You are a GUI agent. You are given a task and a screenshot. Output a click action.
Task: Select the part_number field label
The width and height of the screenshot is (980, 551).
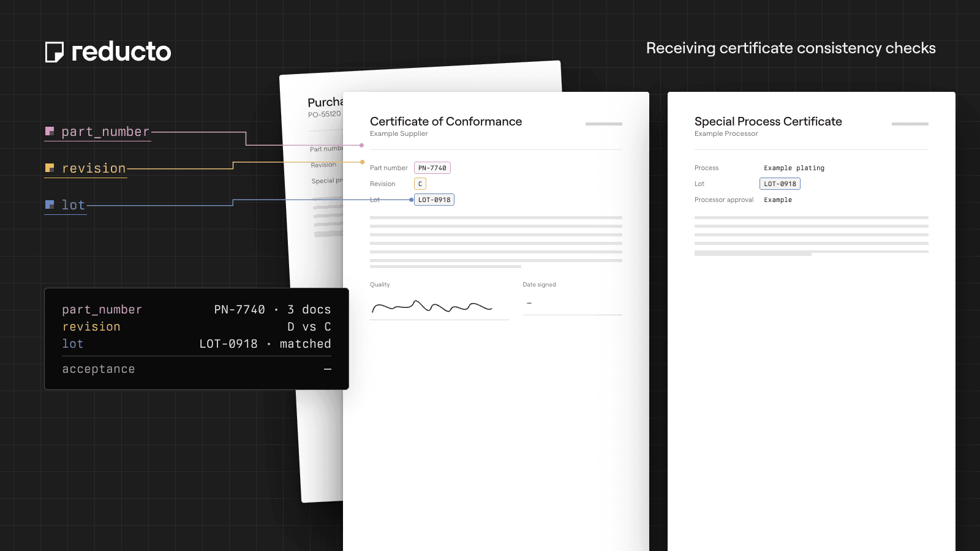click(x=105, y=132)
